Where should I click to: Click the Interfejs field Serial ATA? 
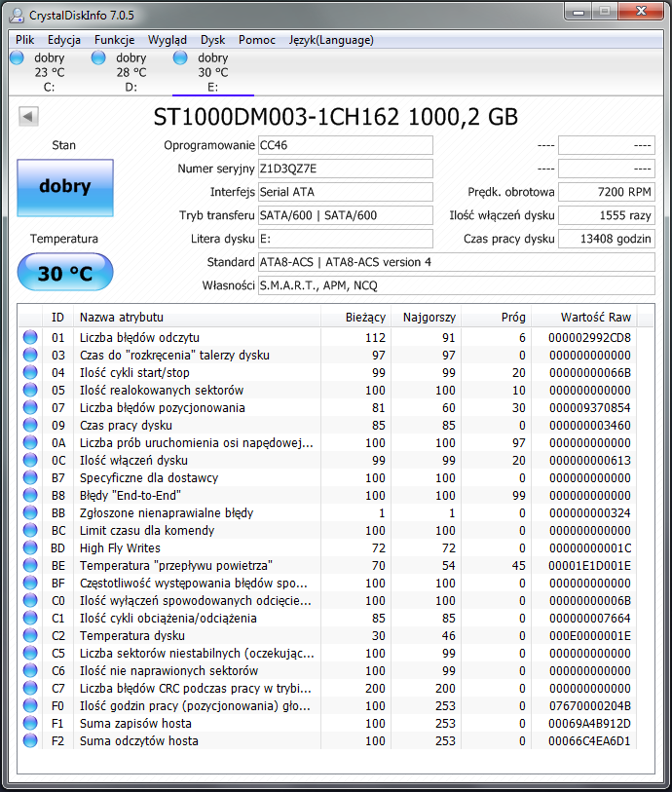pyautogui.click(x=346, y=192)
